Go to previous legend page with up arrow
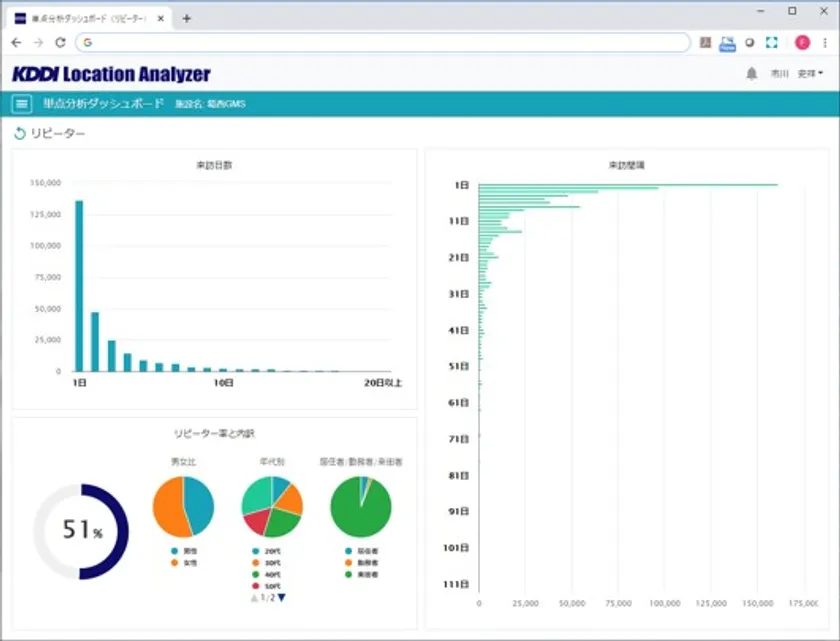The height and width of the screenshot is (641, 840). click(253, 598)
